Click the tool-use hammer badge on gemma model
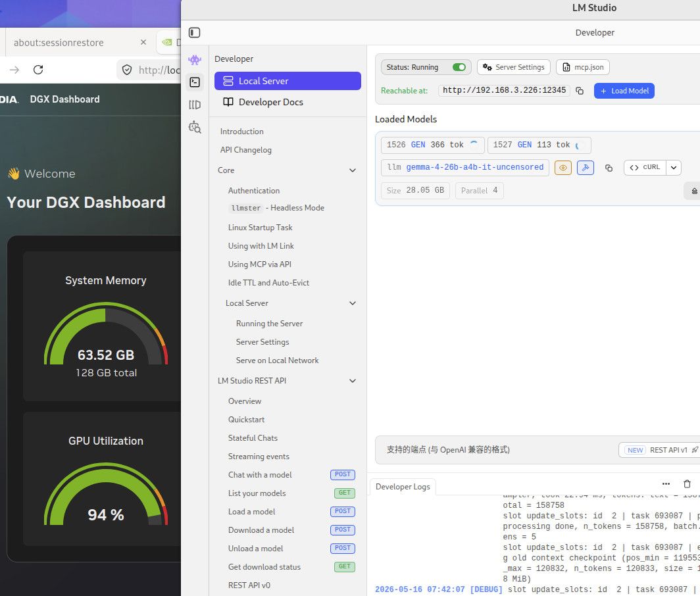Image resolution: width=700 pixels, height=596 pixels. coord(586,168)
